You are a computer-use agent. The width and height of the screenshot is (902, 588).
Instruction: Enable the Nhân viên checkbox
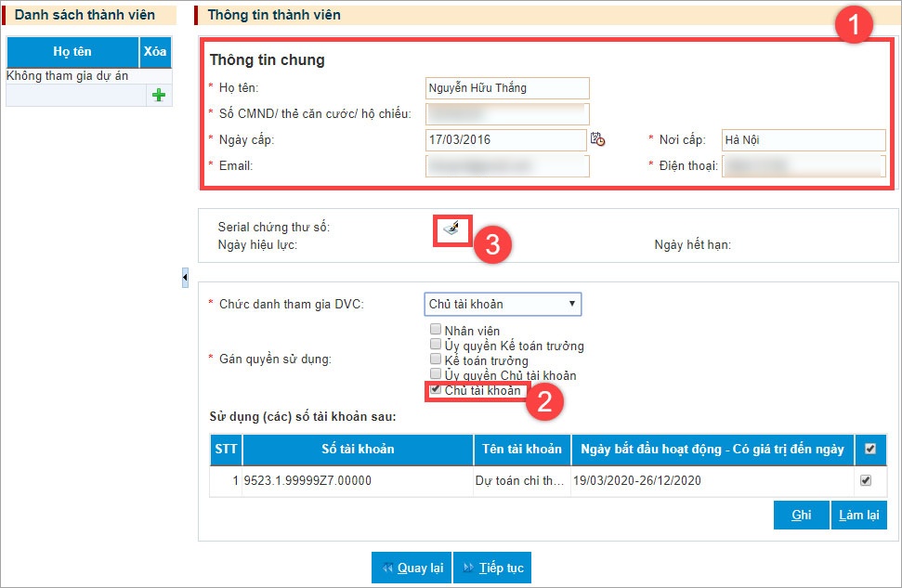pyautogui.click(x=434, y=328)
